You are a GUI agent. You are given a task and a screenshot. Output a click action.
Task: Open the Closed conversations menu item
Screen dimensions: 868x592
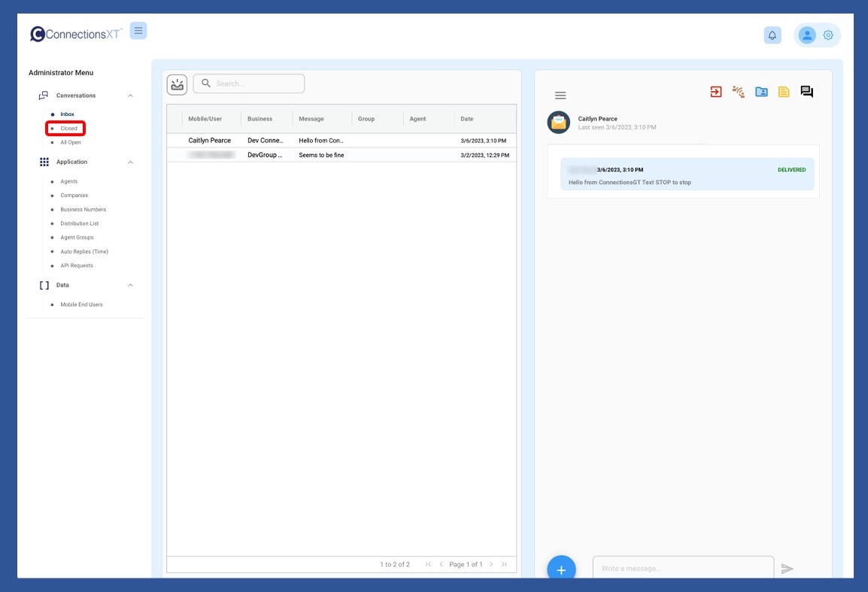pyautogui.click(x=69, y=129)
